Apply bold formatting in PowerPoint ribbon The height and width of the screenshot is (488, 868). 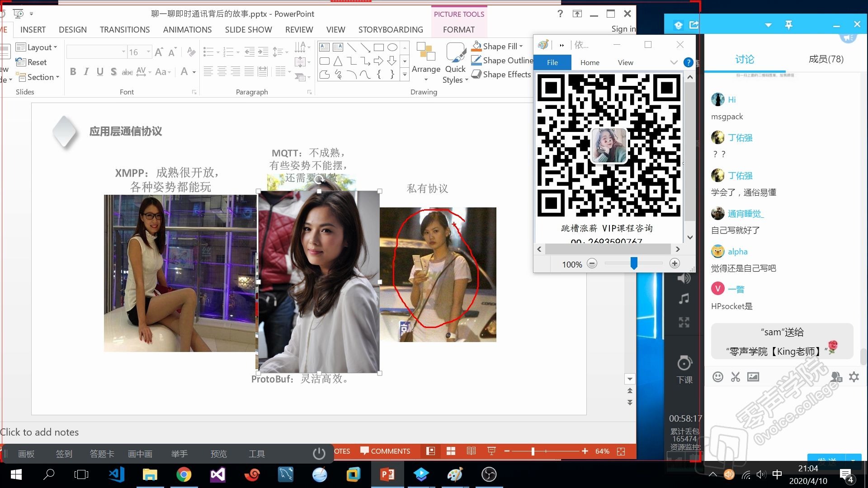[73, 71]
